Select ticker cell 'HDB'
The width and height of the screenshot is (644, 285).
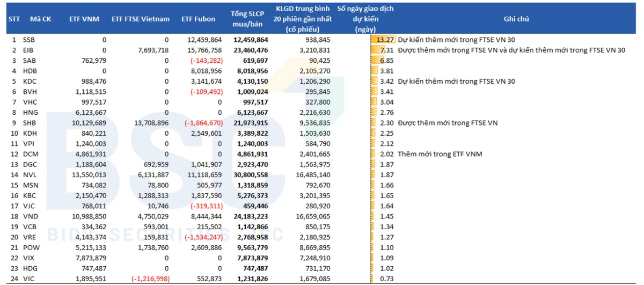(x=30, y=71)
